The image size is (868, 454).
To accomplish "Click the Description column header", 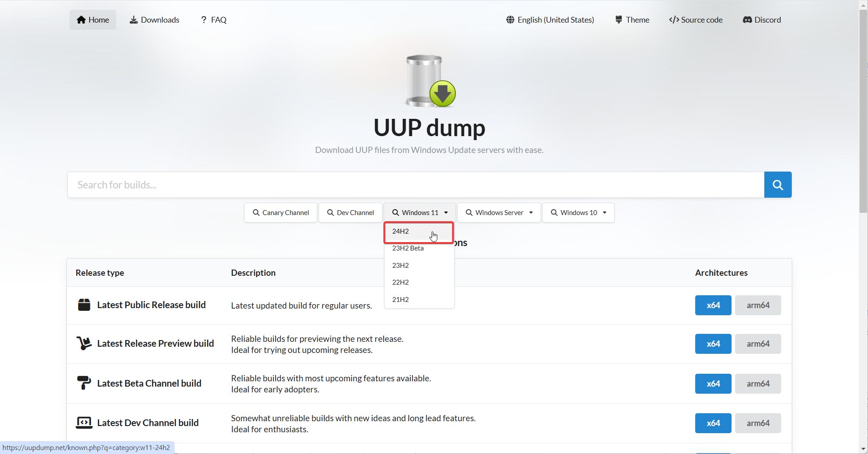I will click(x=253, y=273).
